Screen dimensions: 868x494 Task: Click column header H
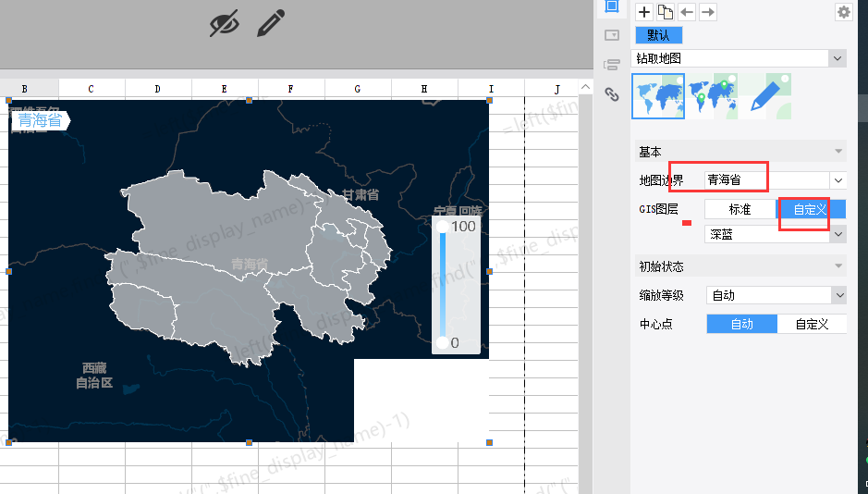pos(424,89)
